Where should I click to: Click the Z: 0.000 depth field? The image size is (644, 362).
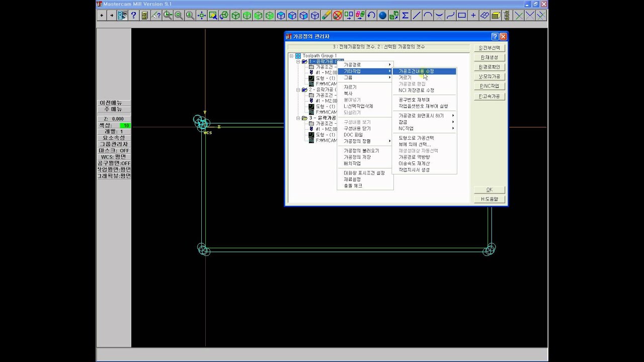tap(114, 119)
